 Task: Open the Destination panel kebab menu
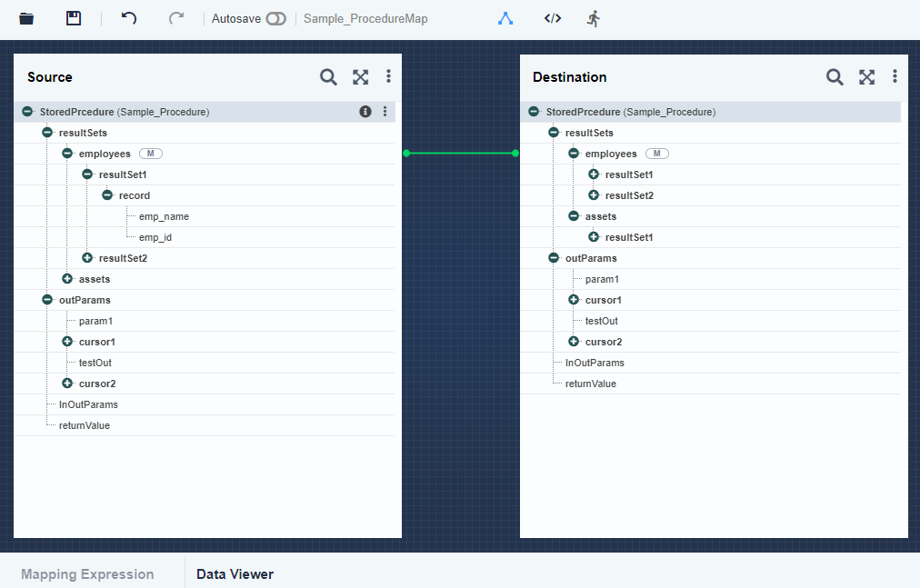pyautogui.click(x=895, y=77)
